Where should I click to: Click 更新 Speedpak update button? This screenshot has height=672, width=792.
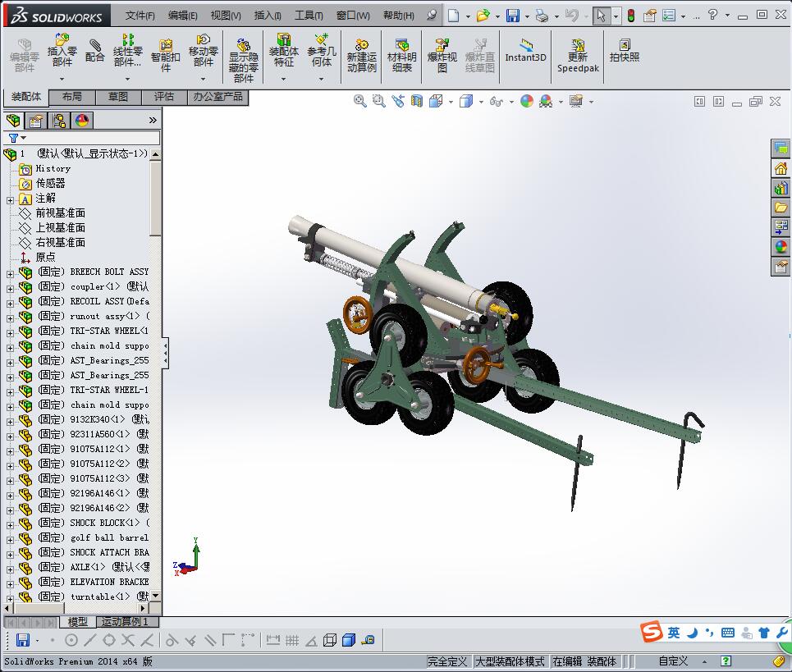(x=578, y=56)
